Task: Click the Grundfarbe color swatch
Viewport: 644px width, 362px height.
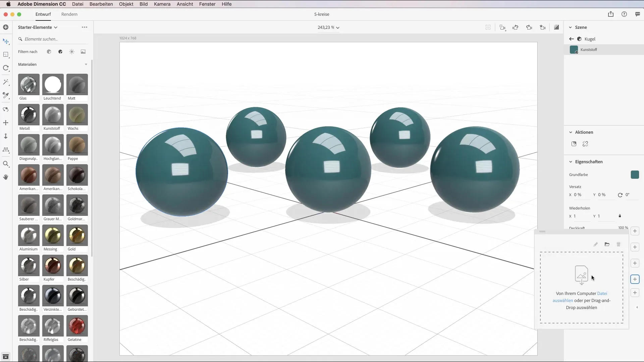Action: coord(635,175)
